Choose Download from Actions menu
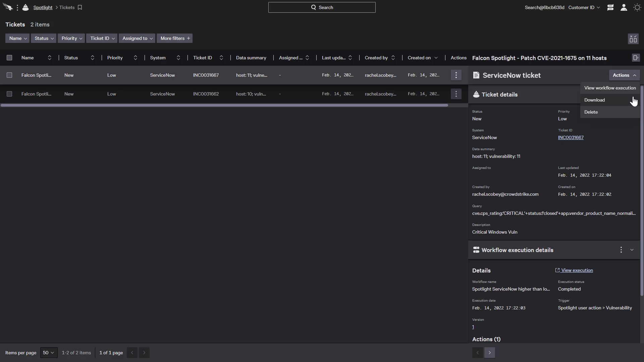The width and height of the screenshot is (644, 362). click(x=610, y=100)
